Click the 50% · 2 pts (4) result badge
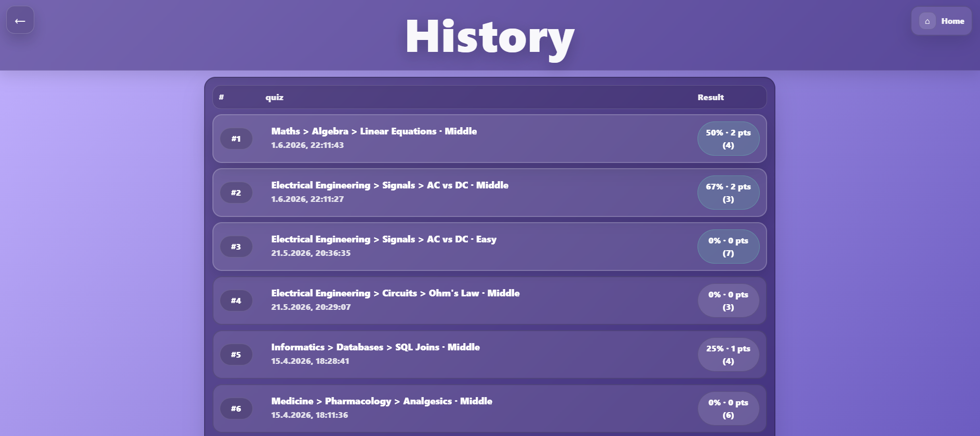The image size is (980, 436). click(x=728, y=139)
